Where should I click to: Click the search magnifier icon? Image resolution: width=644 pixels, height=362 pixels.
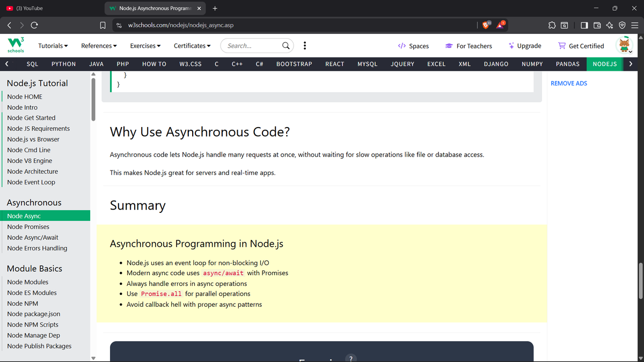pos(287,46)
